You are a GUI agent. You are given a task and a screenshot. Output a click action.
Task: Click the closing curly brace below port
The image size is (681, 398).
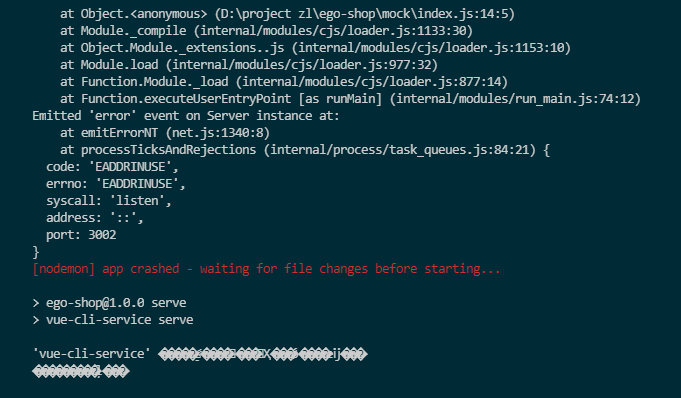tap(36, 252)
